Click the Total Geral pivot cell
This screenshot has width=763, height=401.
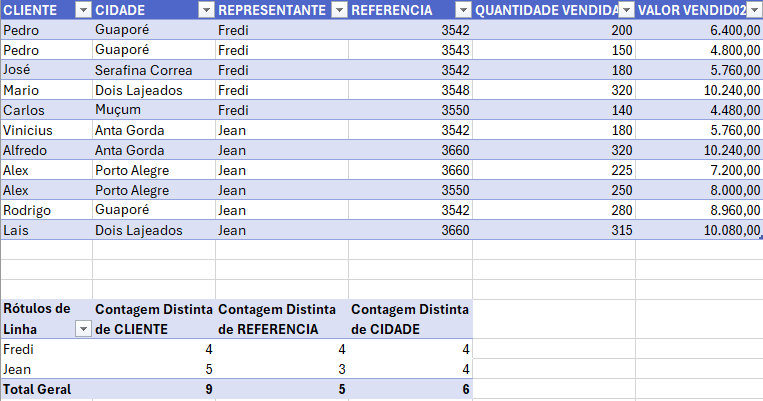tap(46, 389)
